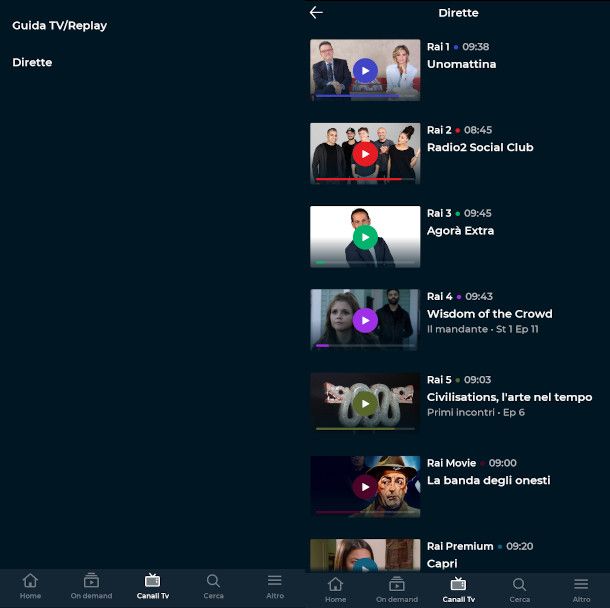Click the 09:20 start time
This screenshot has width=610, height=608.
click(x=519, y=546)
